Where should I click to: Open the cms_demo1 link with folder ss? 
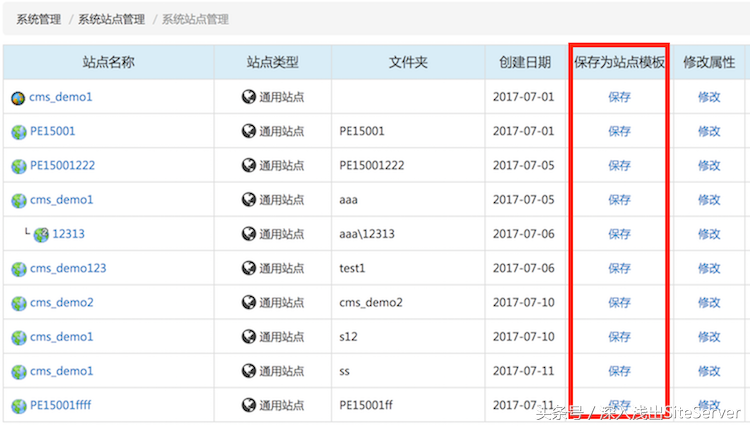point(61,371)
